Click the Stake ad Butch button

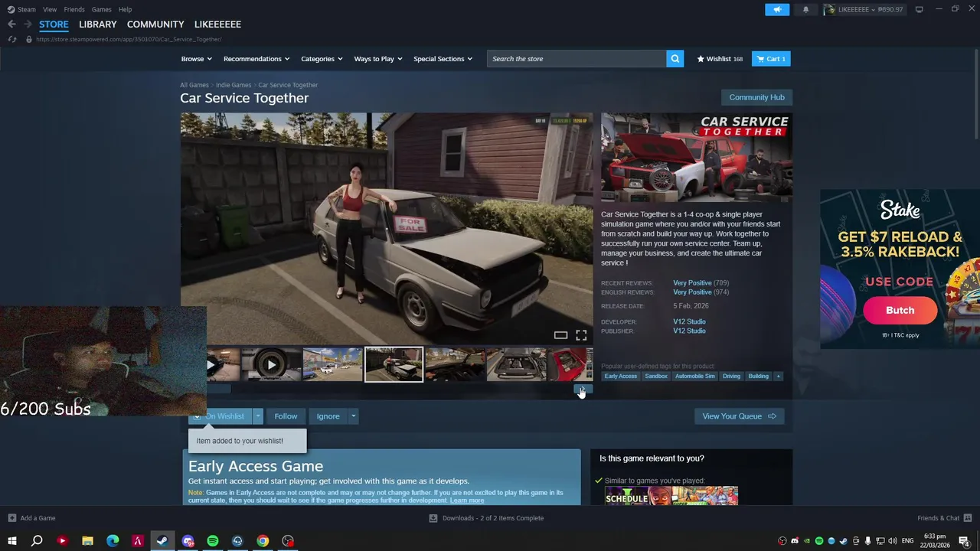pos(900,310)
